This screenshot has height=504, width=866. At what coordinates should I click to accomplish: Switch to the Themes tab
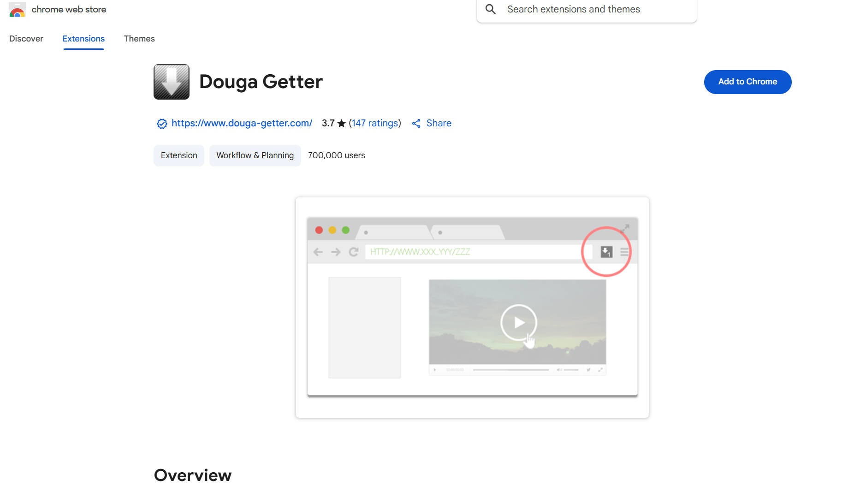coord(139,39)
